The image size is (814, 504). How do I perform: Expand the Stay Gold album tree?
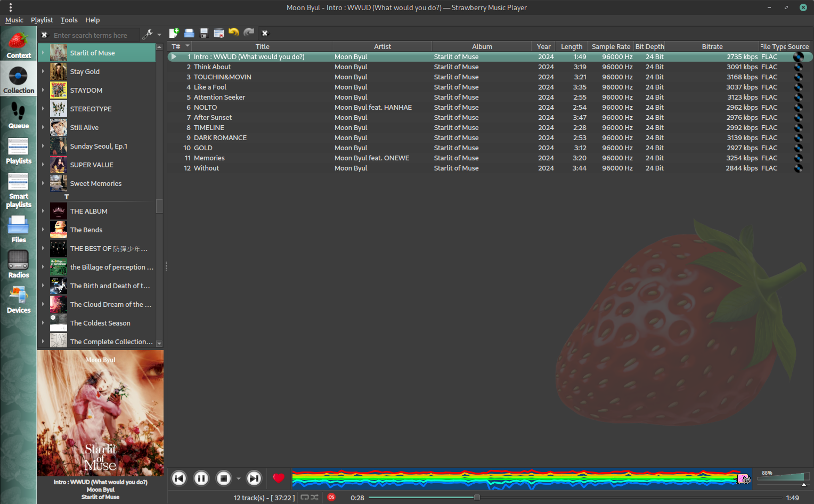click(43, 71)
